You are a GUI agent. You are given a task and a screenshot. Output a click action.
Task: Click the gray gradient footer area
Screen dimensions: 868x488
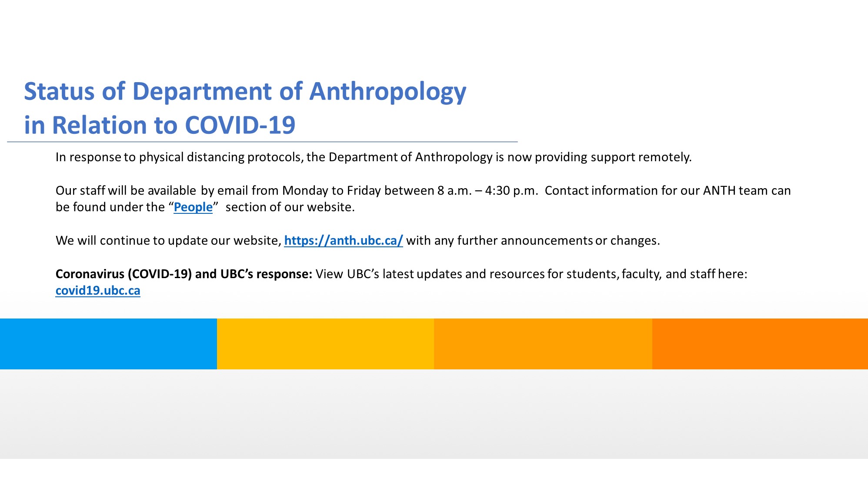[x=434, y=414]
